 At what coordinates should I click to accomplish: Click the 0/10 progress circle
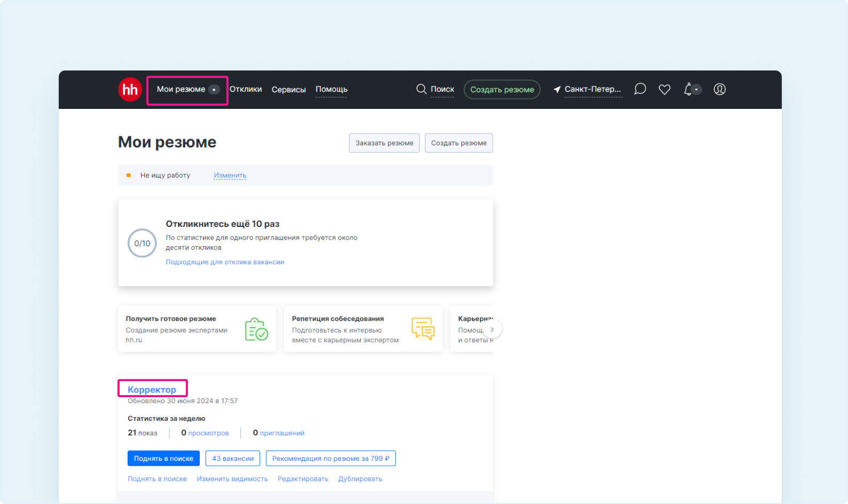[x=142, y=243]
